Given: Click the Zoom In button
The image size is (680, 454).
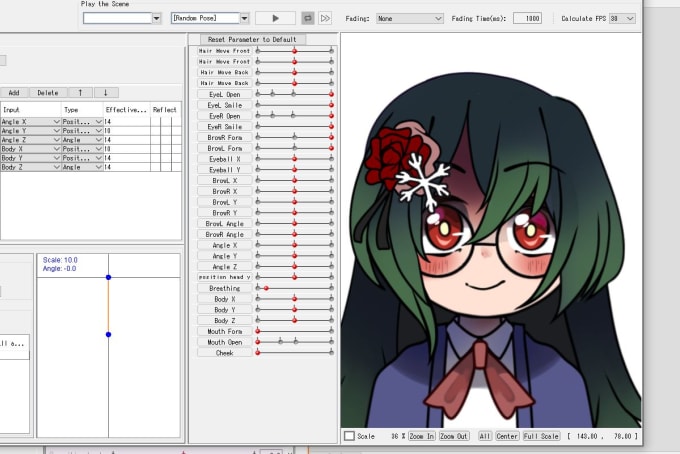Looking at the screenshot, I should (x=422, y=436).
